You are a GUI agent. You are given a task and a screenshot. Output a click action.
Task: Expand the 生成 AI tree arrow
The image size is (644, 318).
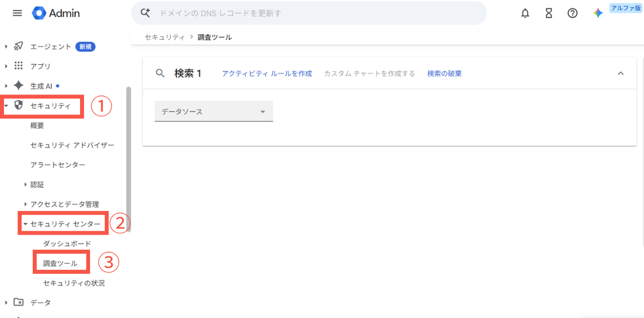pos(6,85)
